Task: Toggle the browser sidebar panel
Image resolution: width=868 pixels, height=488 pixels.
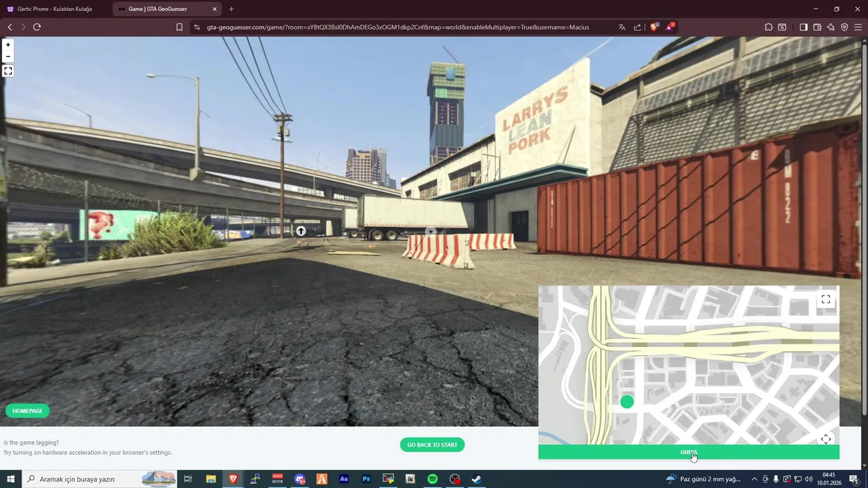Action: [804, 27]
